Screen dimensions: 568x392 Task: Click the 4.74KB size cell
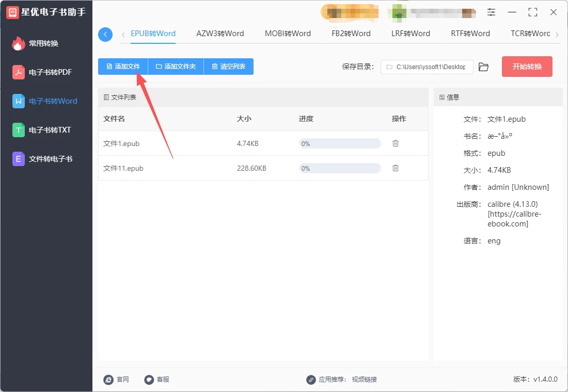(x=248, y=144)
